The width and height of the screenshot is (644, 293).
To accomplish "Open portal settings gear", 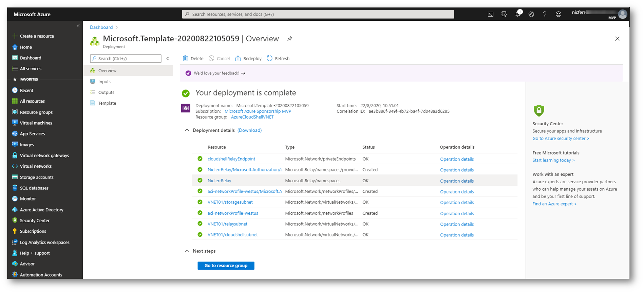I will coord(531,14).
